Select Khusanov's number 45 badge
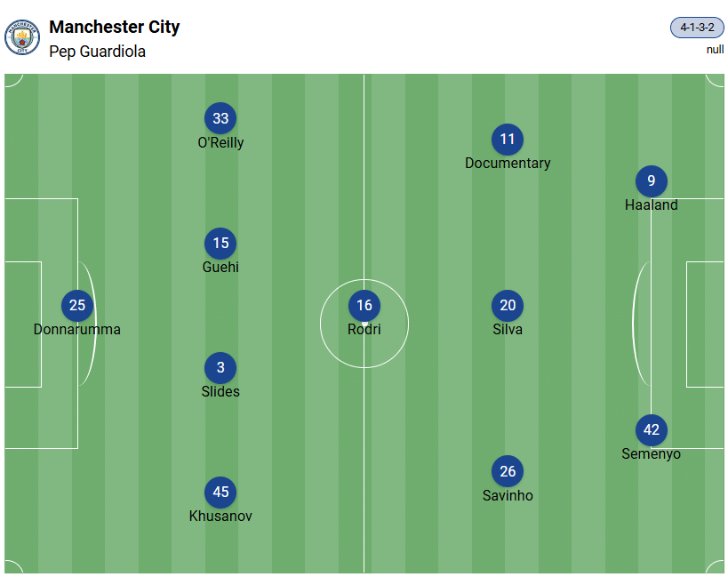Screen dimensions: 728x577 point(220,493)
